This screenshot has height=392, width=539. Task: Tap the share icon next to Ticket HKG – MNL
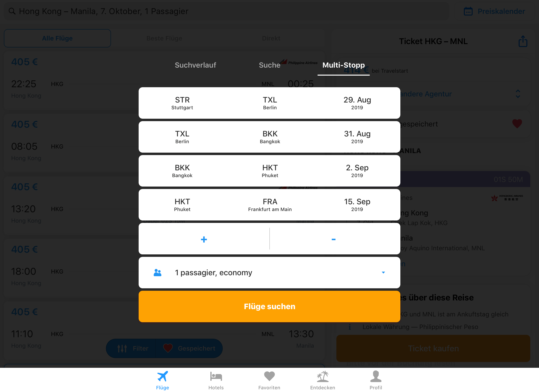point(523,41)
